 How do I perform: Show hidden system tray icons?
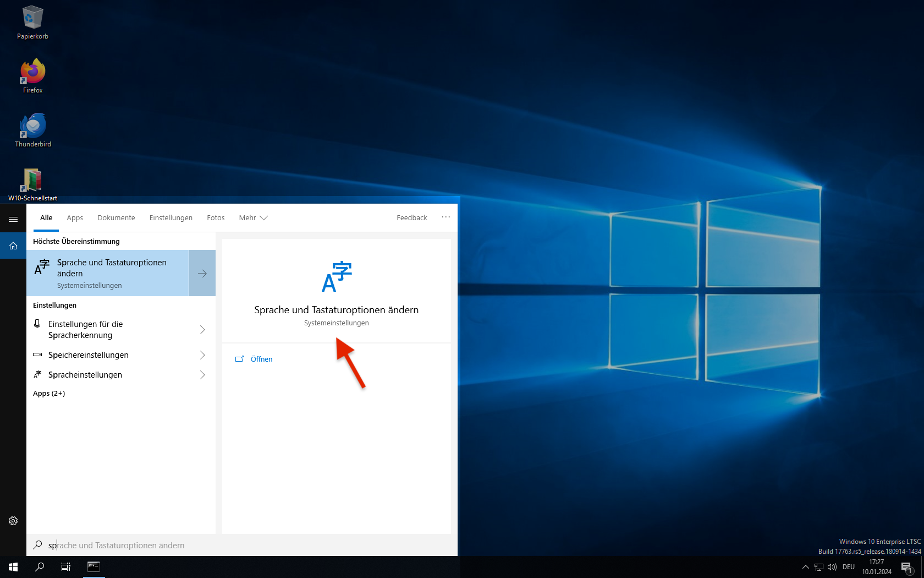click(806, 567)
